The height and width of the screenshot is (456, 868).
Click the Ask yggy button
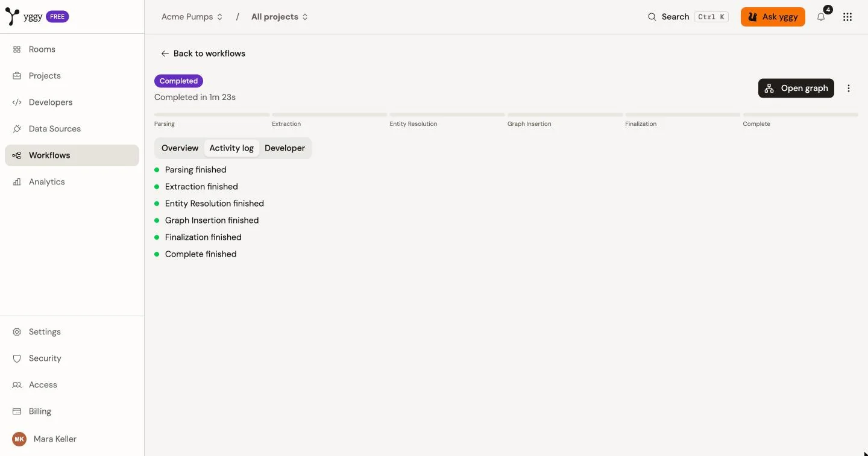[773, 17]
